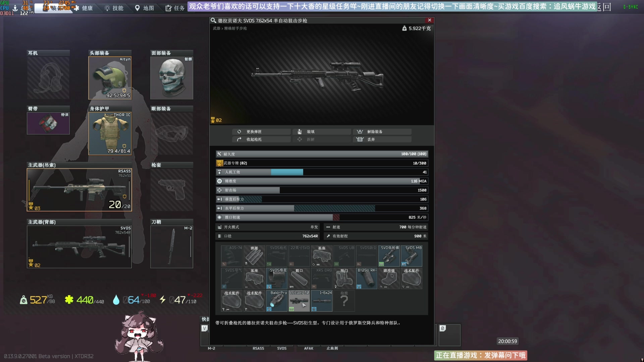Click the 丢弃 discard button
Screen dimensions: 644x362
382,139
